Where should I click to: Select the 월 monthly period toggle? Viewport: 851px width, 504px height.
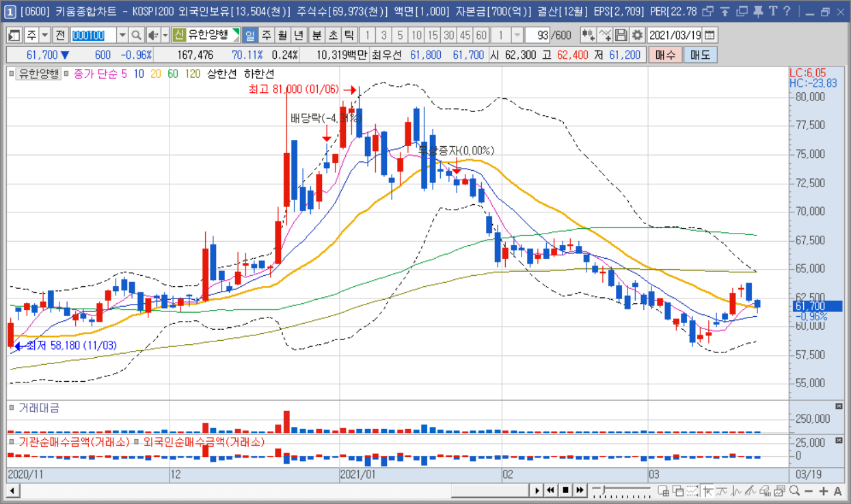[282, 35]
